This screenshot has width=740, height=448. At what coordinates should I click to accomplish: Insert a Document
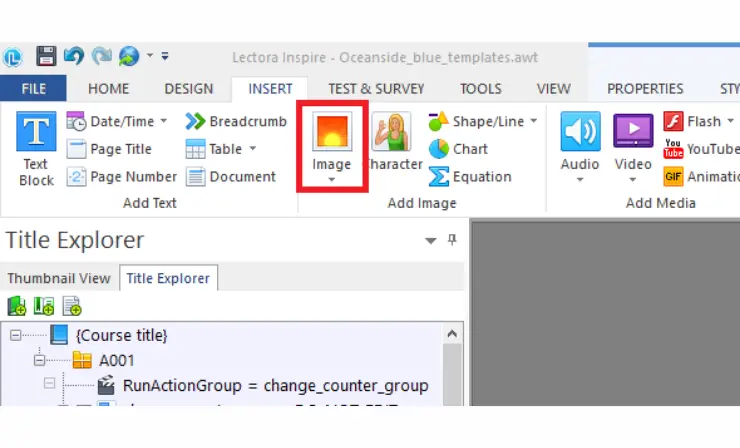[x=231, y=177]
